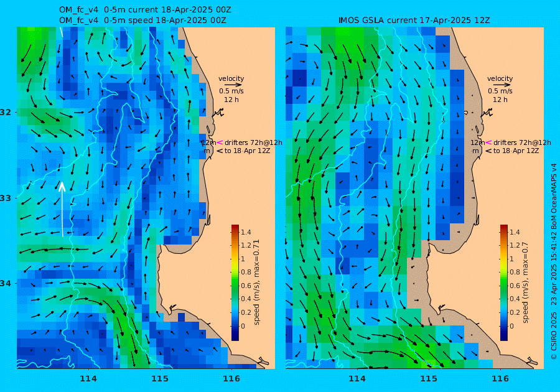Click the 'IMOS GSLA current 17-Apr-2025 12Z' title
Image resolution: width=560 pixels, height=392 pixels.
click(x=414, y=21)
